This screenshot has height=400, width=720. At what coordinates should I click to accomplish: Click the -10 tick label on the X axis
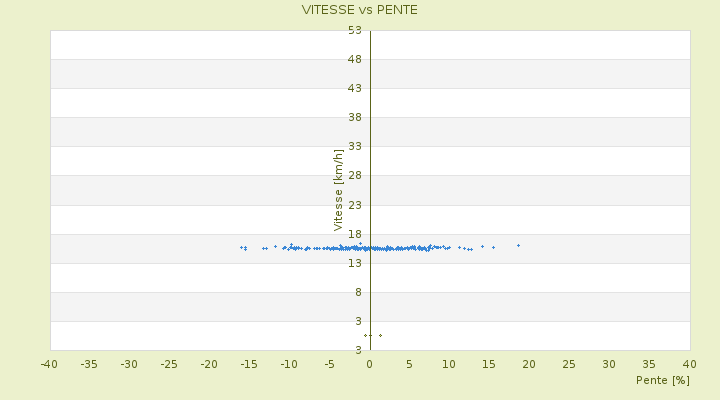tap(289, 364)
